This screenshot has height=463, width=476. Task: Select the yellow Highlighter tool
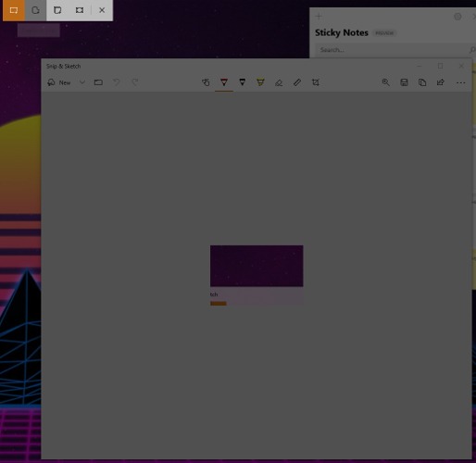[x=260, y=82]
